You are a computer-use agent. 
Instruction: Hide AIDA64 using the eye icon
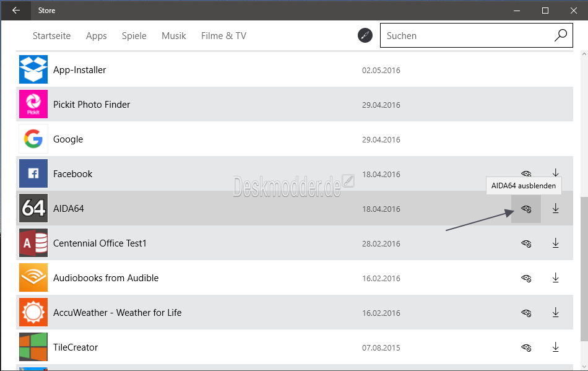(x=526, y=209)
